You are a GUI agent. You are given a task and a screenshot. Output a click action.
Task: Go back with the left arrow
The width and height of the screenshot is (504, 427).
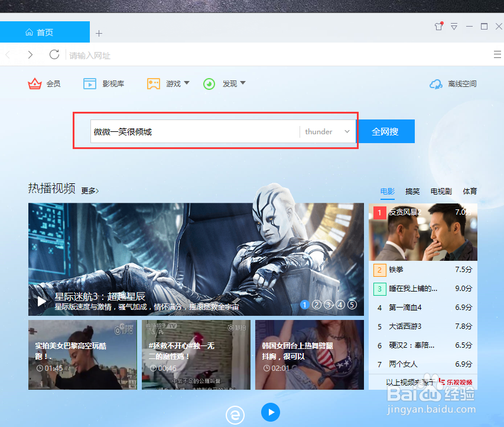8,54
